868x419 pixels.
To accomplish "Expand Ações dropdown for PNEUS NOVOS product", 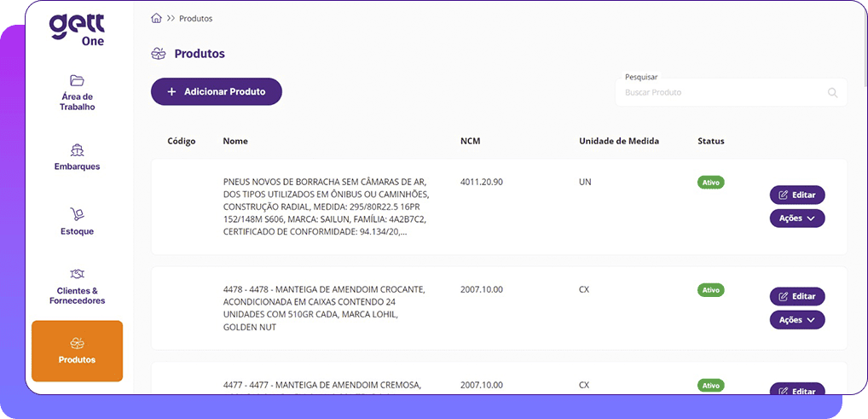I will [797, 218].
